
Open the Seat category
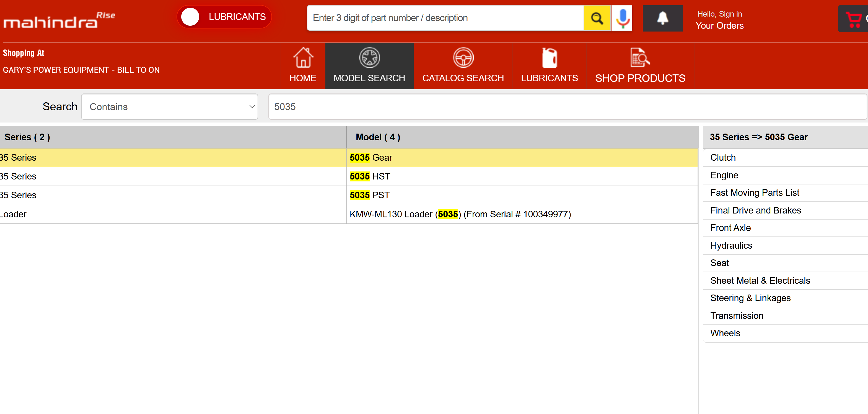pos(786,263)
